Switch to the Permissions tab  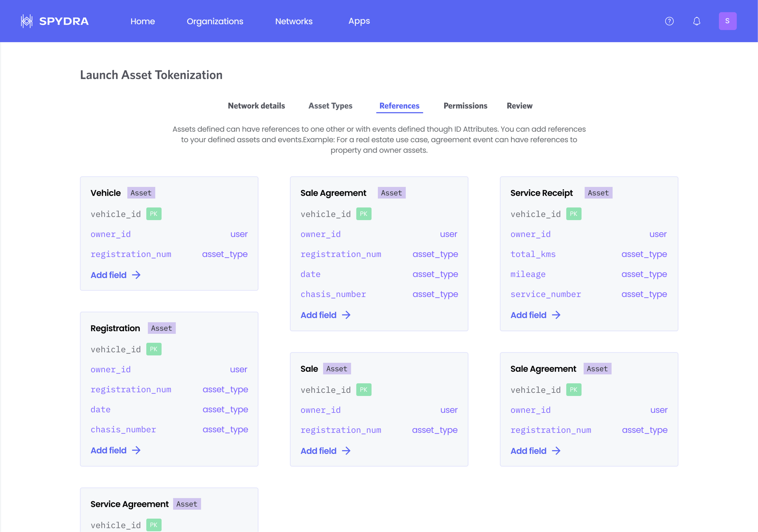point(465,106)
